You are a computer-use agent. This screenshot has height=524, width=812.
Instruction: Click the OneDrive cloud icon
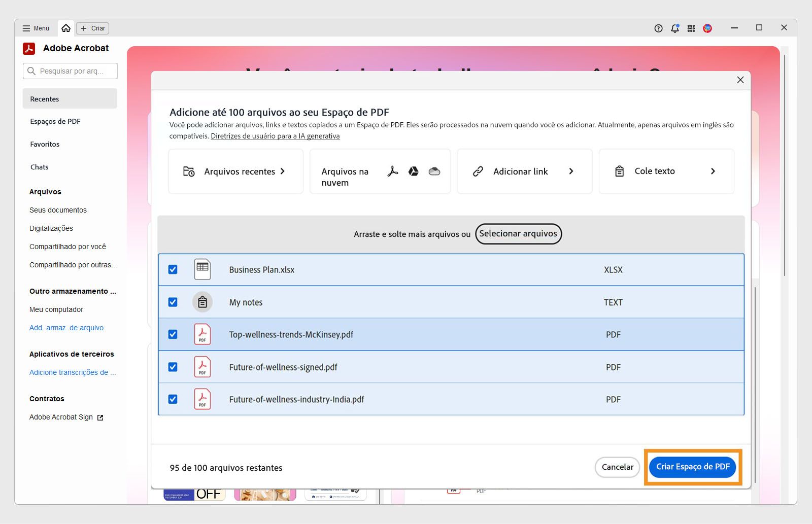coord(434,171)
